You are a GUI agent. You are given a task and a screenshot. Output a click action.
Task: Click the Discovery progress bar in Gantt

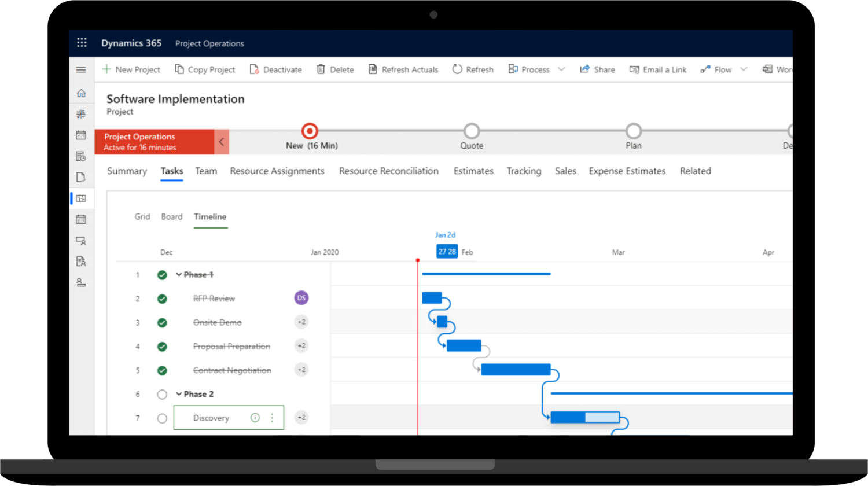tap(585, 417)
